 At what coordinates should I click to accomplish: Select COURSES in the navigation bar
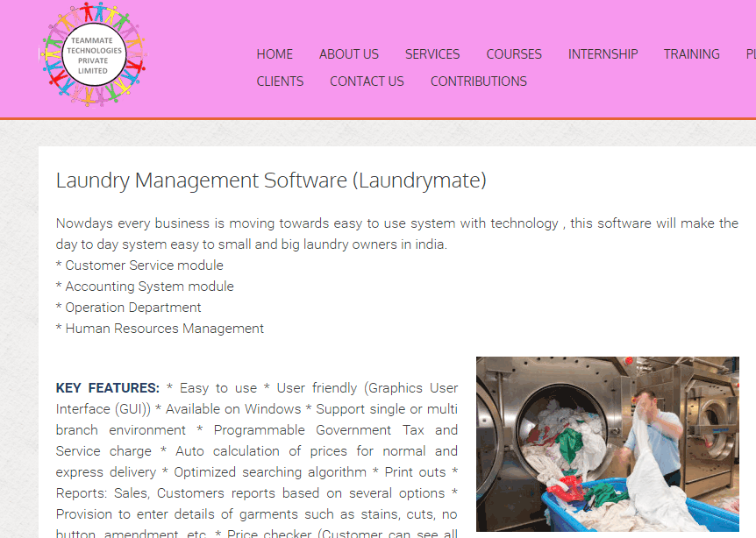[x=514, y=54]
